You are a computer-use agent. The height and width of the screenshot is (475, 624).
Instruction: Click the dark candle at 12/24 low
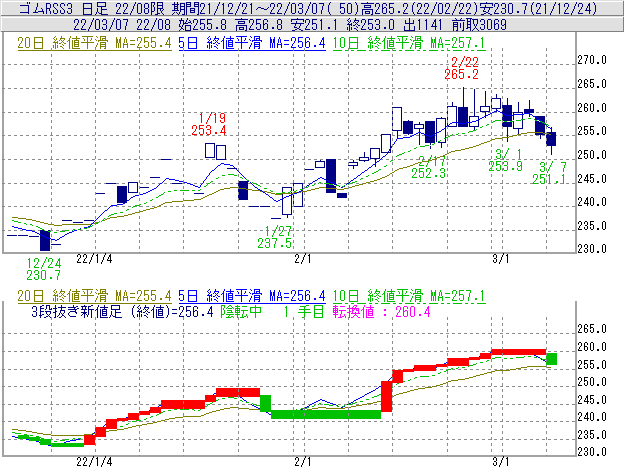click(x=45, y=240)
